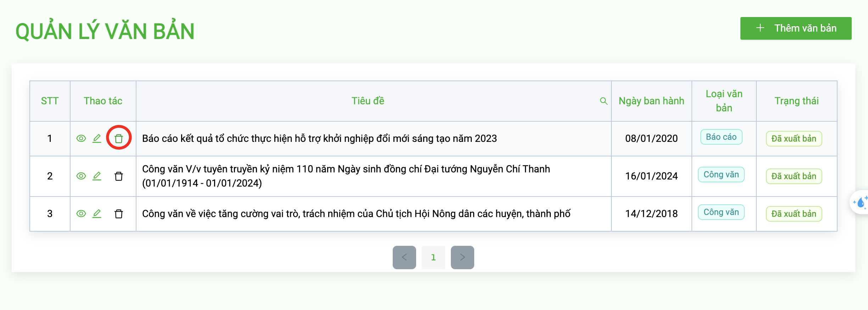Viewport: 868px width, 310px height.
Task: View document 2 via eye icon
Action: tap(81, 176)
